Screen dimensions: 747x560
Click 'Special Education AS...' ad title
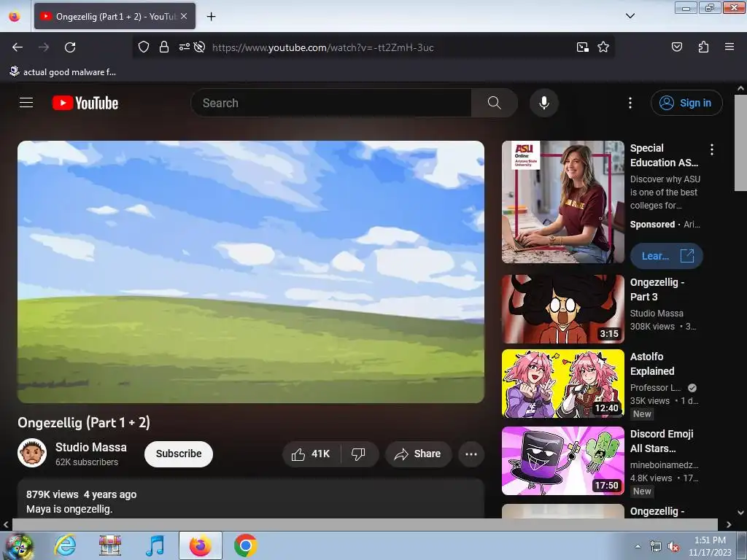[664, 155]
